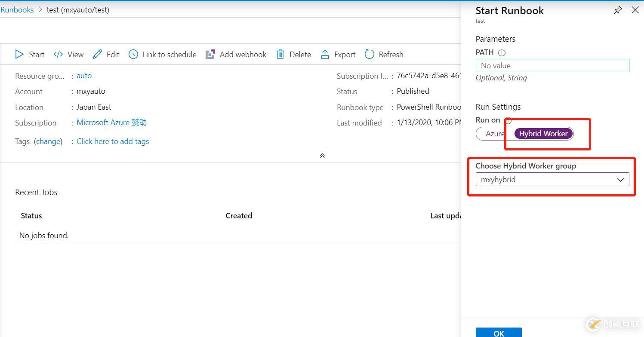Start the test runbook
The width and height of the screenshot is (644, 337).
pos(29,54)
